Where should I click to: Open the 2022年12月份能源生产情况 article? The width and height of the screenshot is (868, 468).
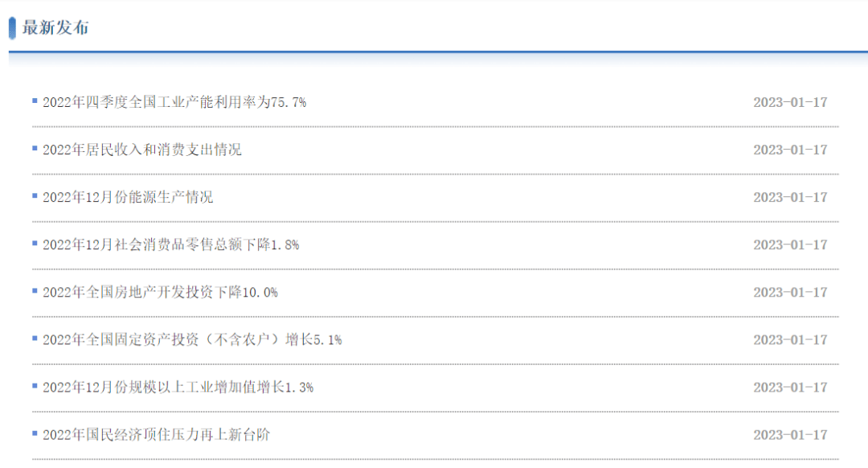coord(128,198)
